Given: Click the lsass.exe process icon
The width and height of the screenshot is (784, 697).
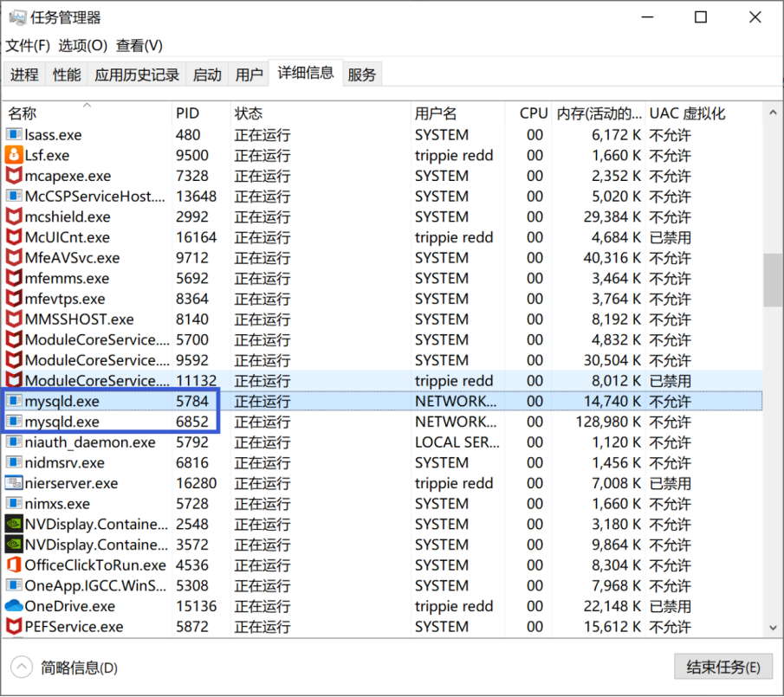Looking at the screenshot, I should coord(14,134).
